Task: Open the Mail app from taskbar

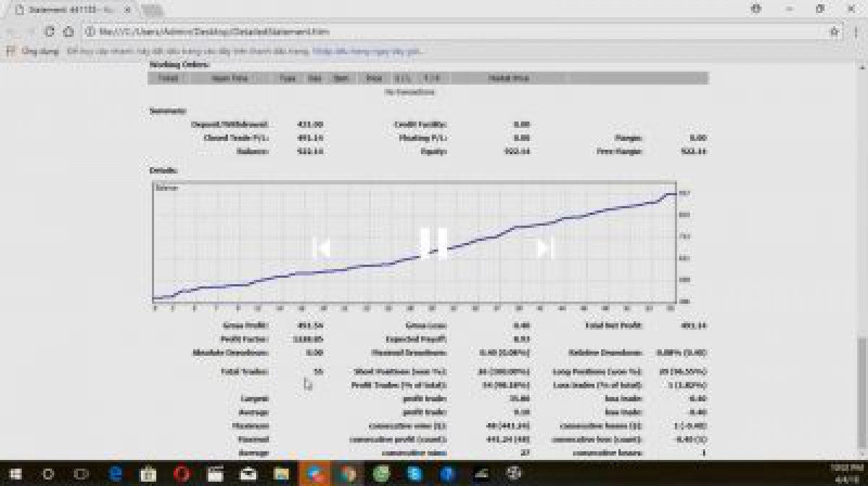Action: point(248,474)
